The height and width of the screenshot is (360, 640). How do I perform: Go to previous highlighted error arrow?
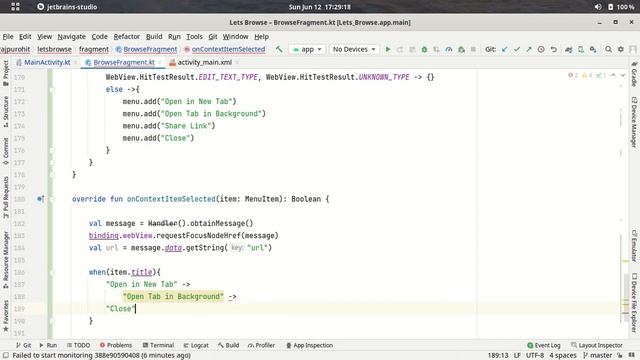point(613,76)
